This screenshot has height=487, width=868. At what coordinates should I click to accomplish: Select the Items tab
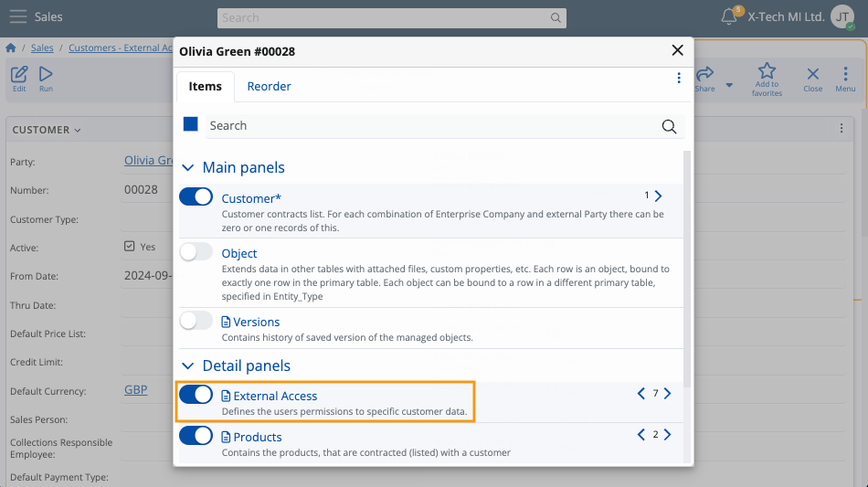tap(205, 86)
